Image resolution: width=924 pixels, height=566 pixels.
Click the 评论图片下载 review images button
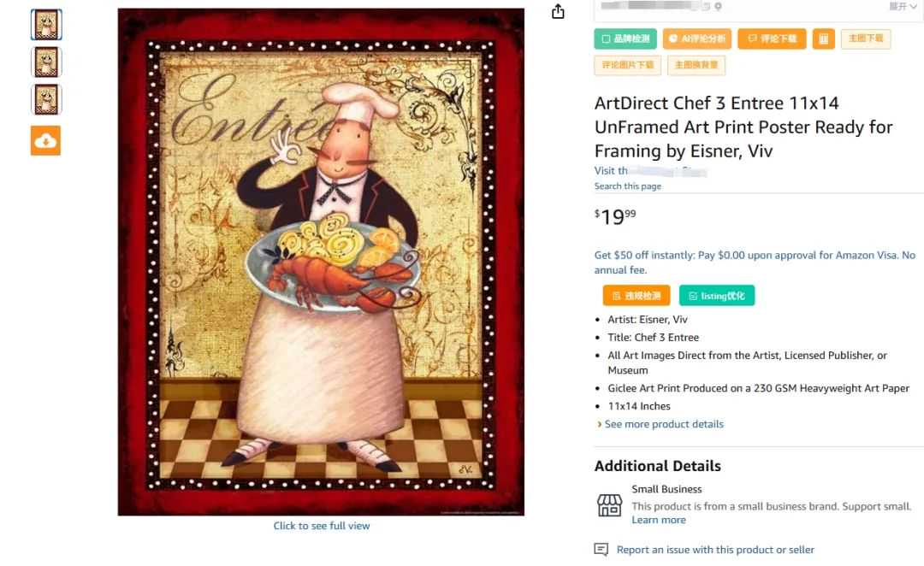click(628, 65)
